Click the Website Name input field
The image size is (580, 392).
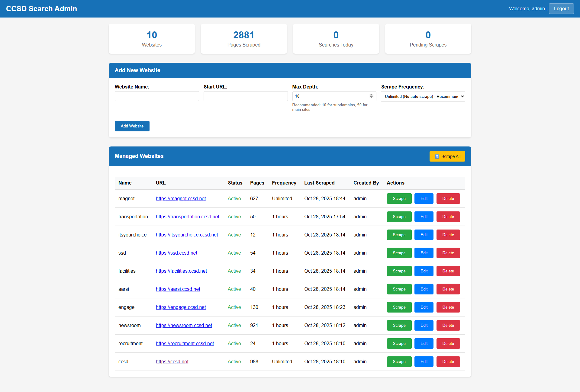(x=157, y=96)
